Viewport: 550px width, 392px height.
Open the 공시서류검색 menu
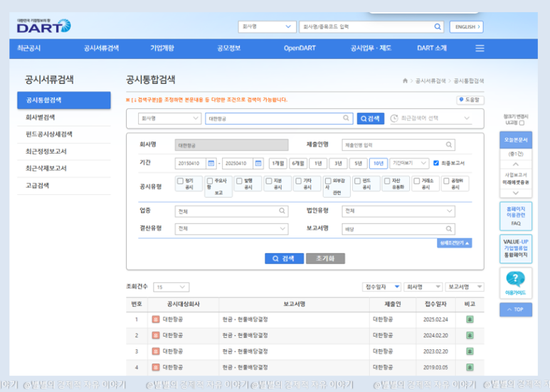pyautogui.click(x=101, y=48)
